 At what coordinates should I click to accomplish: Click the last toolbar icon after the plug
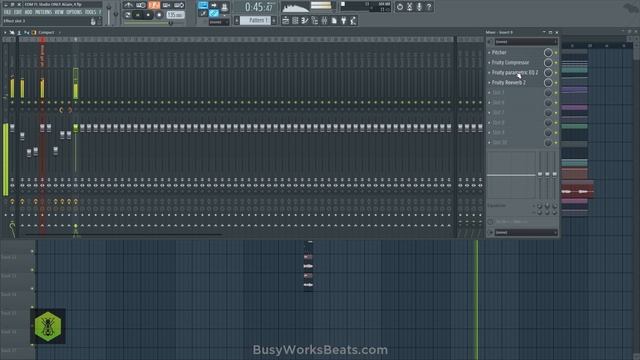pos(353,20)
